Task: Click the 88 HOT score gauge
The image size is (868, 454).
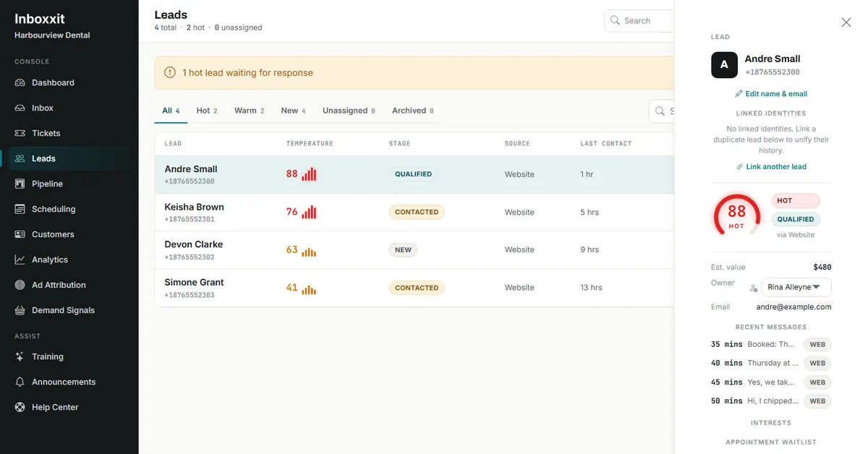Action: 736,215
